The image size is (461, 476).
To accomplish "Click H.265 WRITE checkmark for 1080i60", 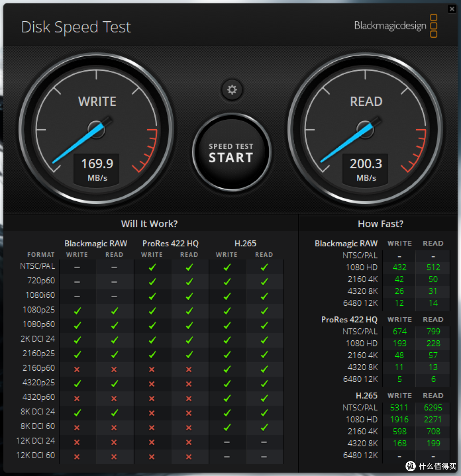I will coord(227,296).
